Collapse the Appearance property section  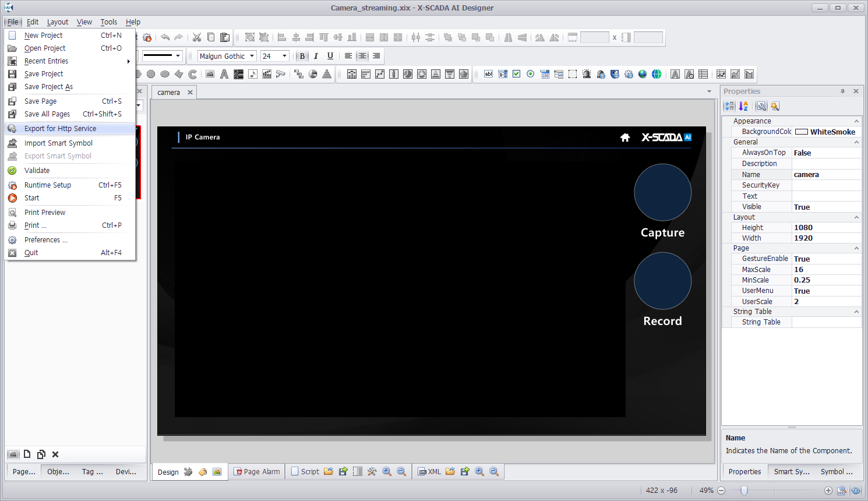pos(856,121)
